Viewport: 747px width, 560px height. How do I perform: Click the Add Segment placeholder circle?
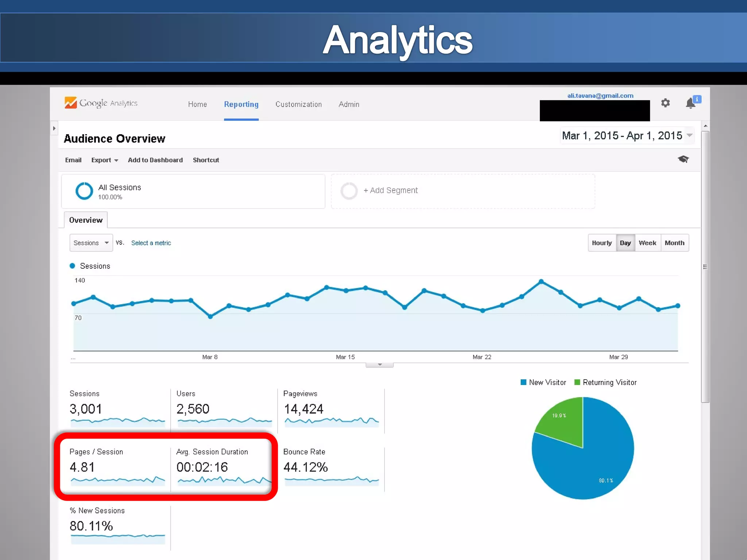(349, 191)
